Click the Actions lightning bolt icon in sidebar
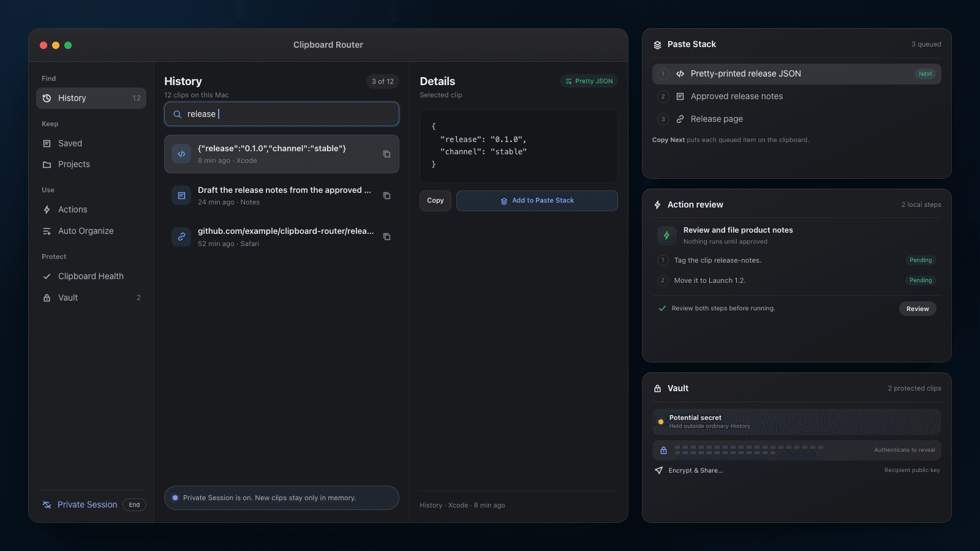This screenshot has height=551, width=980. click(47, 209)
